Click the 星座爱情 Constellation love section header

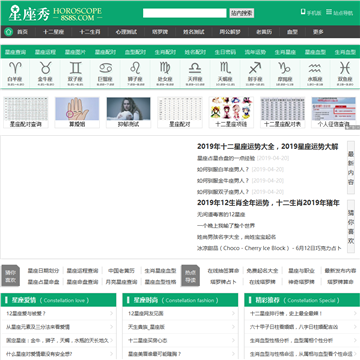[x=59, y=300]
